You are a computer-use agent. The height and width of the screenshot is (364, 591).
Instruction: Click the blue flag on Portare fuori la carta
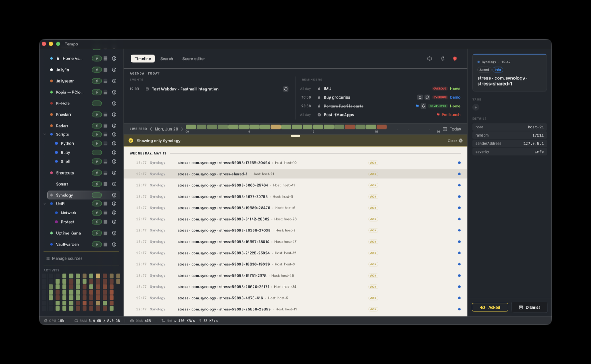(x=417, y=106)
